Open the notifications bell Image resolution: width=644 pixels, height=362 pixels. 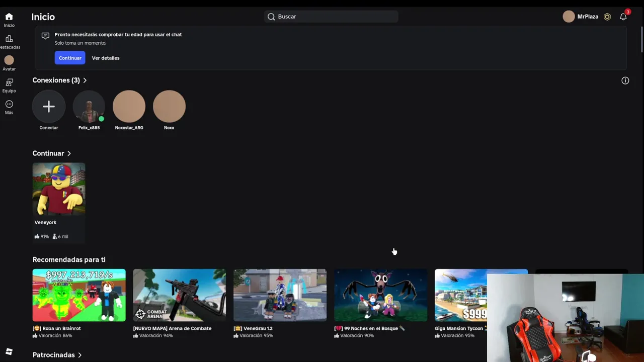point(623,17)
